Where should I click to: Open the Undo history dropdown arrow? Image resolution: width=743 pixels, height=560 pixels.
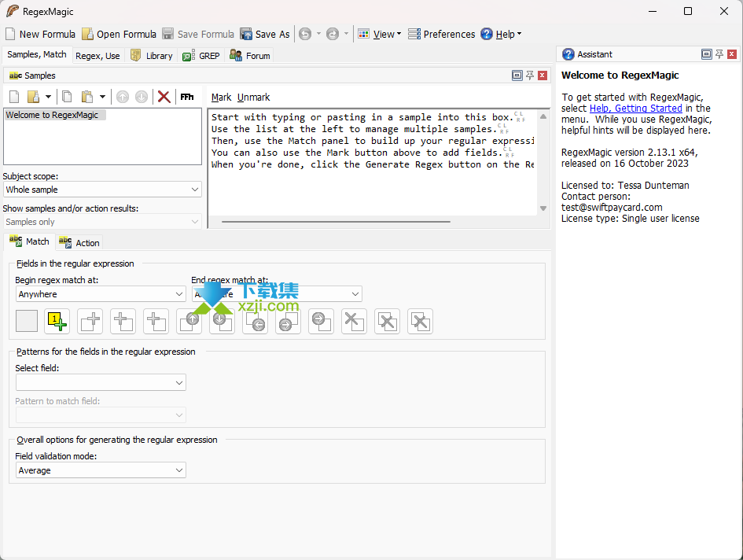point(318,34)
